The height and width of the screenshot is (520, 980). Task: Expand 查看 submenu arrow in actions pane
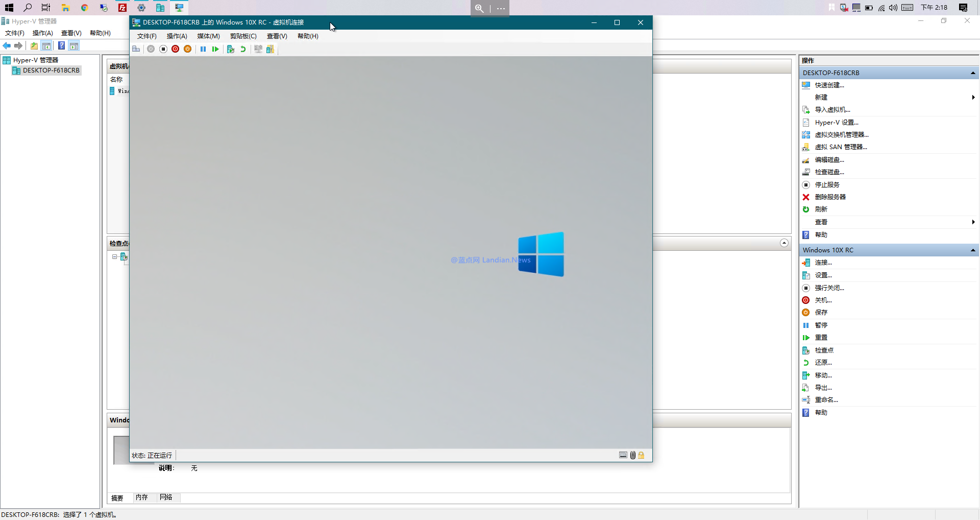[x=973, y=222]
